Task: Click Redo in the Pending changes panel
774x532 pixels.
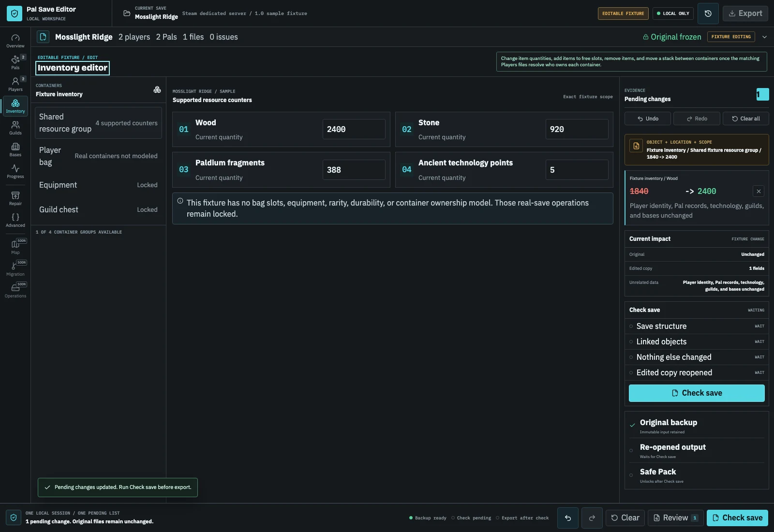Action: 697,118
